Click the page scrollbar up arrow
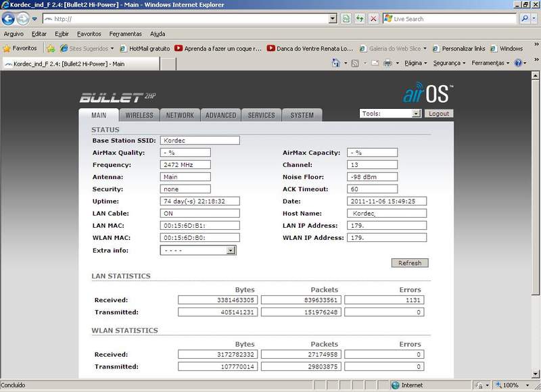The image size is (541, 392). pyautogui.click(x=535, y=75)
